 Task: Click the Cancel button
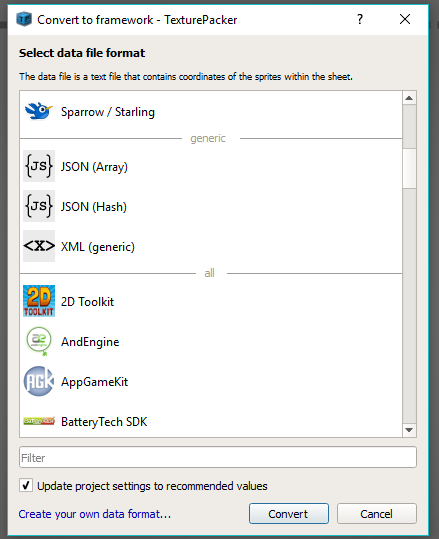tap(377, 514)
